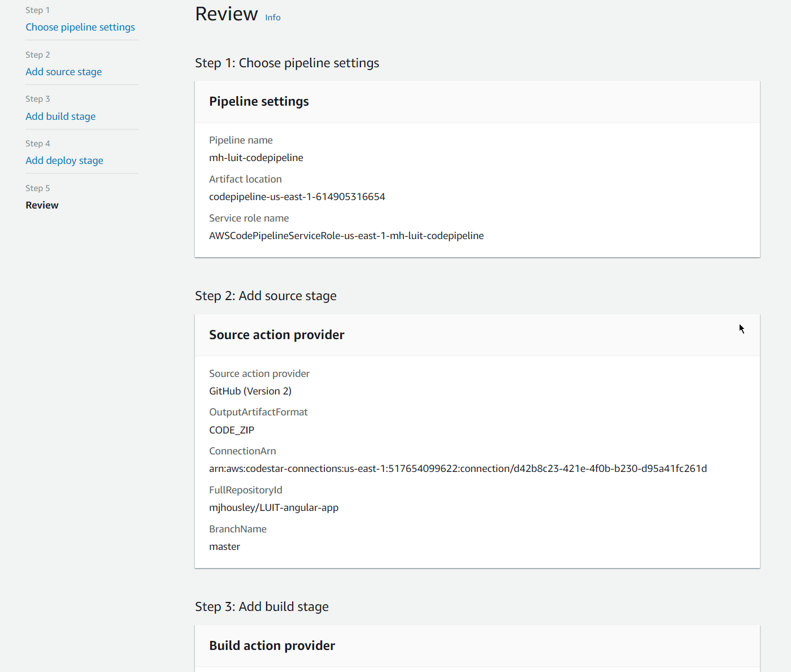The image size is (791, 672).
Task: Click the master branch name value
Action: point(224,547)
